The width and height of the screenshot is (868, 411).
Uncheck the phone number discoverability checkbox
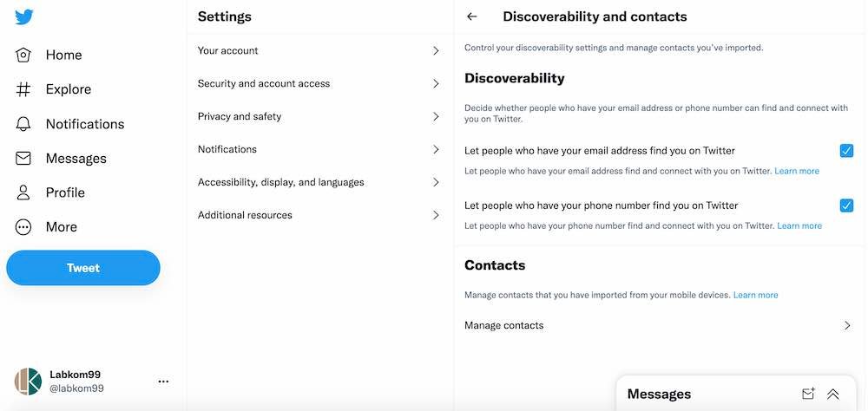(x=846, y=205)
